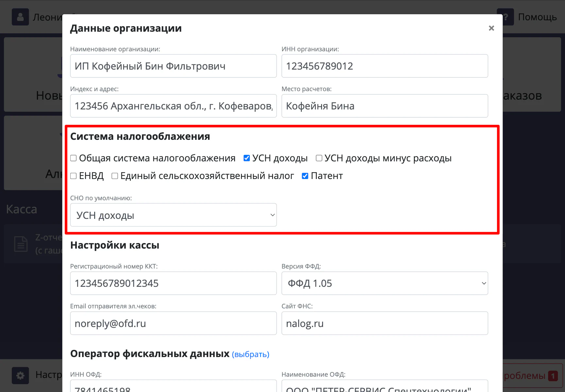
Task: Click the Z-отчет document icon
Action: pos(21,244)
